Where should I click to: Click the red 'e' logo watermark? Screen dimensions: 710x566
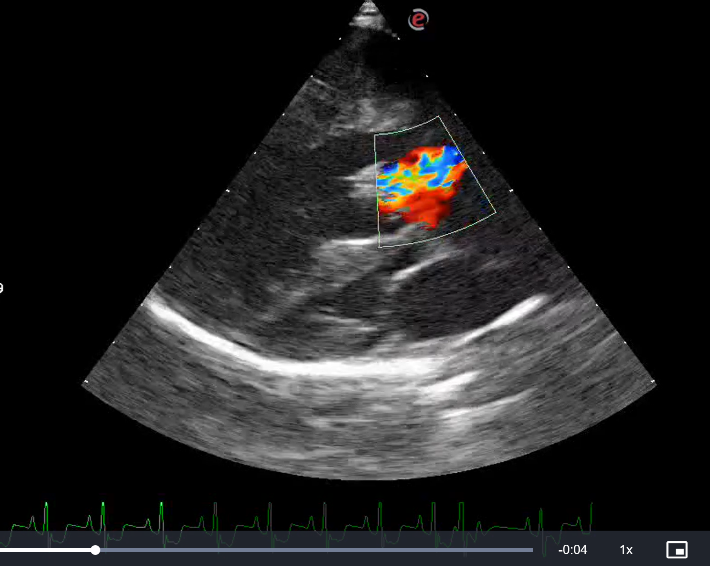coord(419,19)
